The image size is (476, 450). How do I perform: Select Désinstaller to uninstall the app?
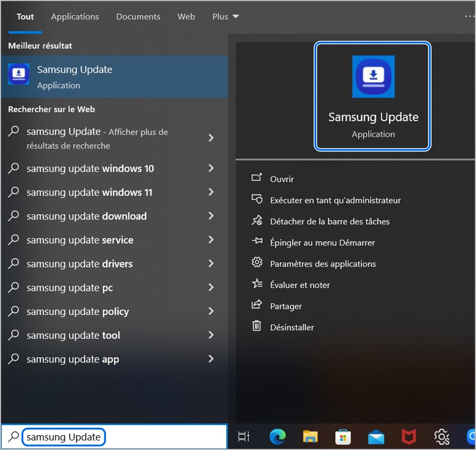click(292, 327)
